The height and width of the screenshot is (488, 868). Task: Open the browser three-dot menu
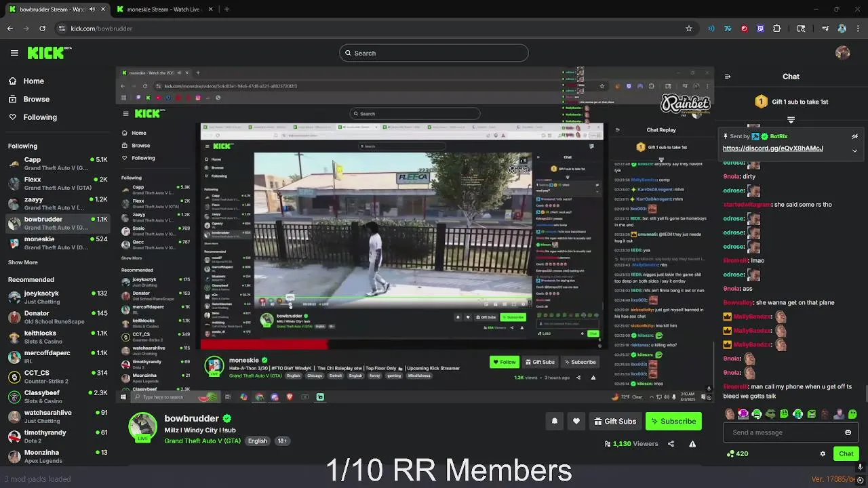tap(858, 28)
